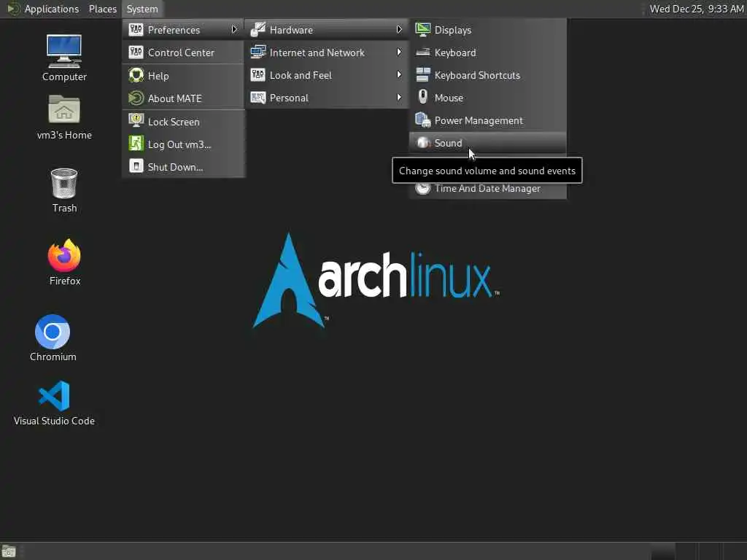The image size is (747, 560).
Task: Open the Computer desktop icon
Action: [64, 51]
